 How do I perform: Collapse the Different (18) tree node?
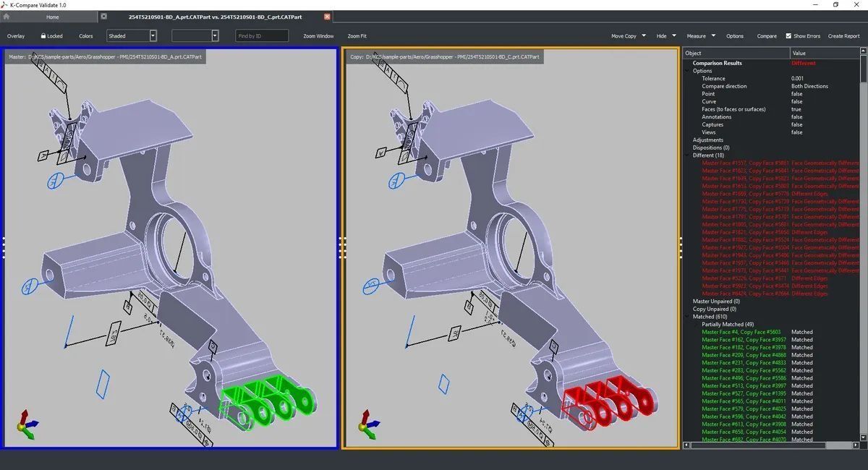(x=688, y=155)
